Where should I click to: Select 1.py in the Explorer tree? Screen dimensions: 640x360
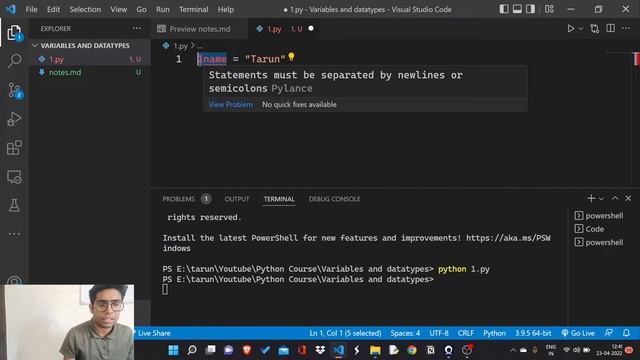90,59
